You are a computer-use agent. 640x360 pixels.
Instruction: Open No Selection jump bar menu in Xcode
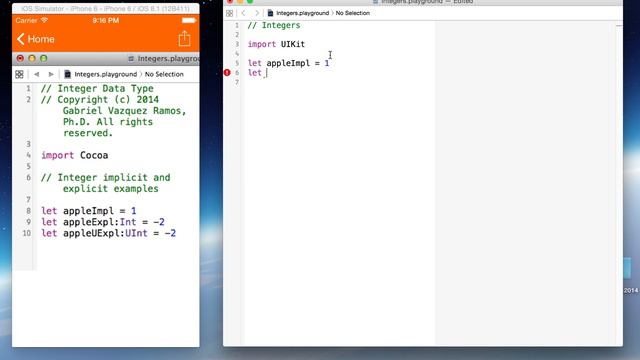[353, 13]
